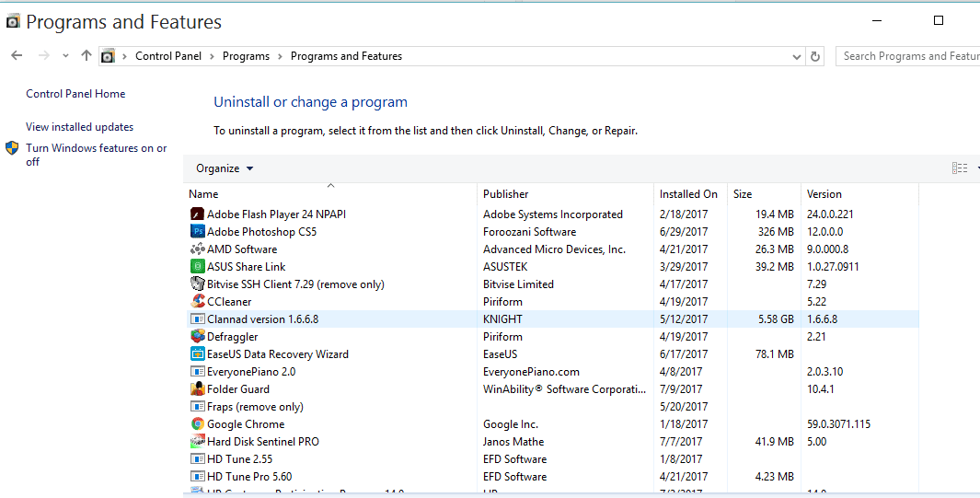Click the Bitvise SSH Client icon
The image size is (980, 498).
tap(198, 284)
